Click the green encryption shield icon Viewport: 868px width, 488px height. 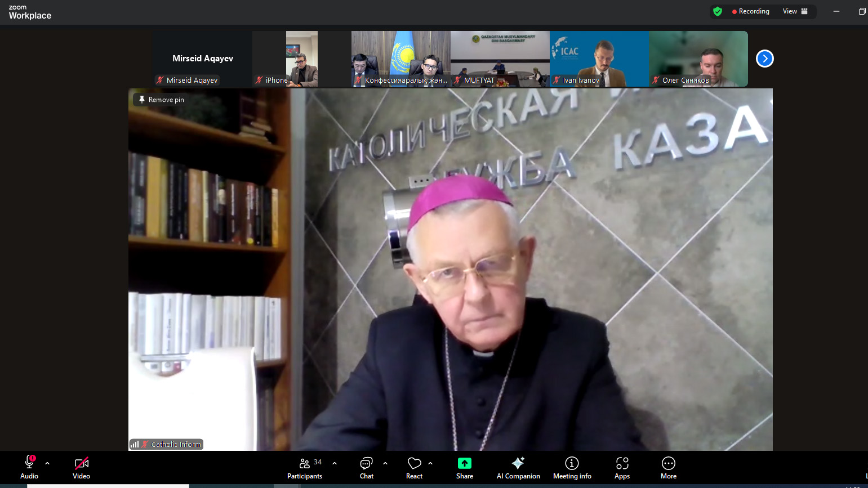[718, 11]
